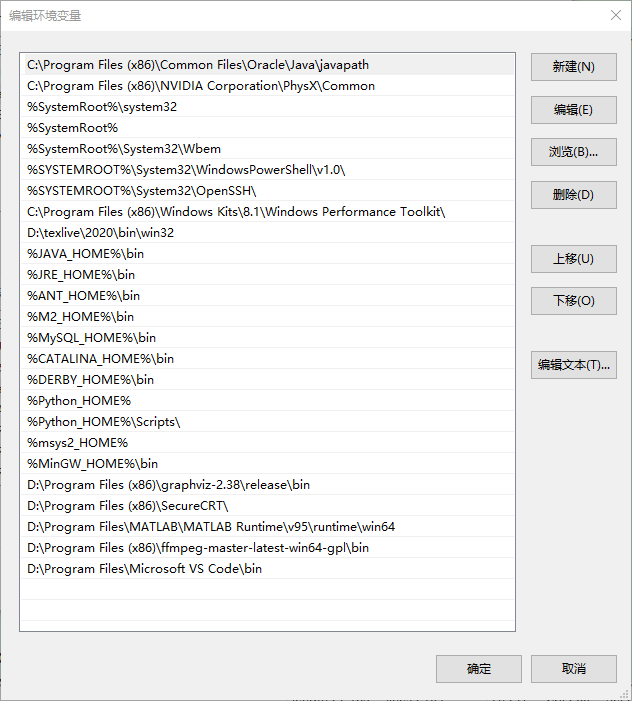
Task: Select the %MinGW_HOME%\bin entry
Action: coord(267,464)
